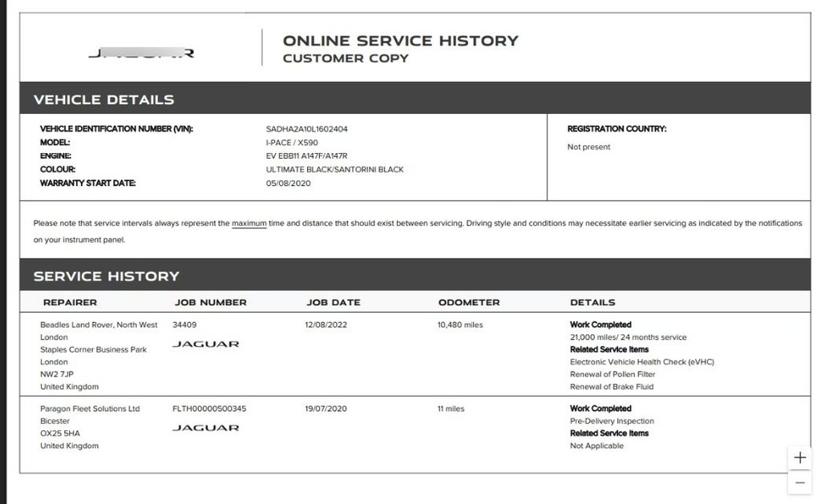Click the warranty start date 05/08/2020
The height and width of the screenshot is (504, 821).
[x=288, y=183]
